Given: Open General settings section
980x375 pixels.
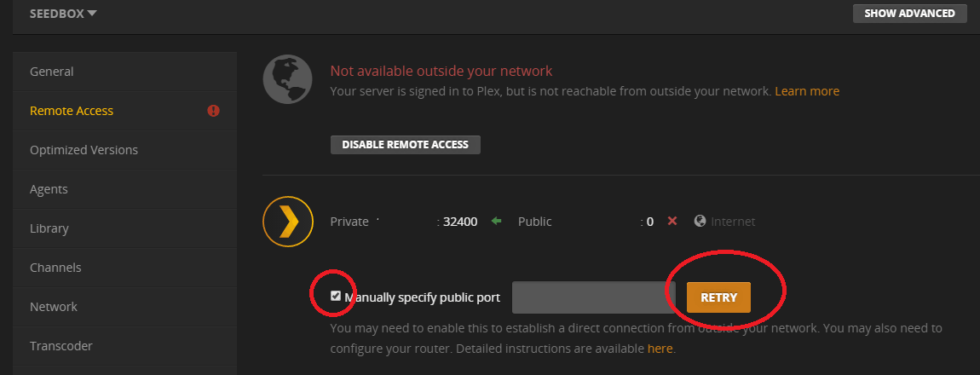Looking at the screenshot, I should [51, 72].
